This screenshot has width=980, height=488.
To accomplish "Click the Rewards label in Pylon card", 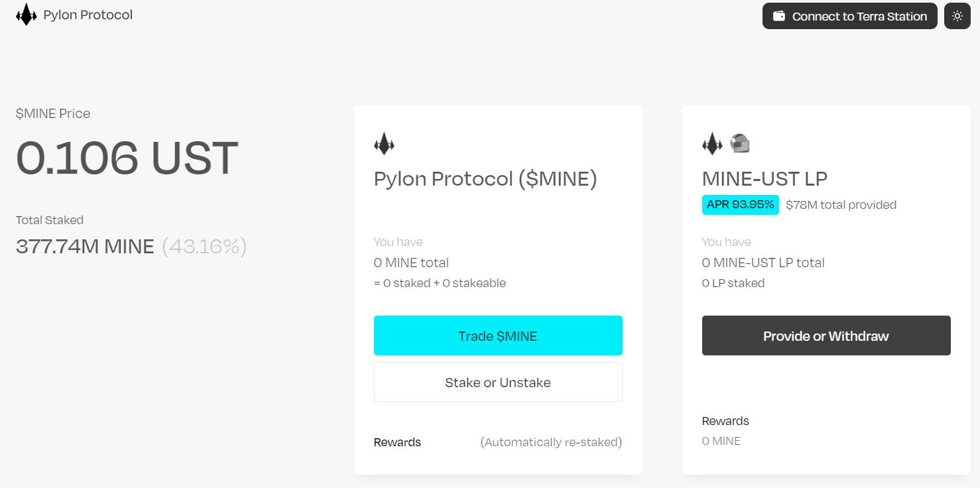I will pyautogui.click(x=397, y=442).
